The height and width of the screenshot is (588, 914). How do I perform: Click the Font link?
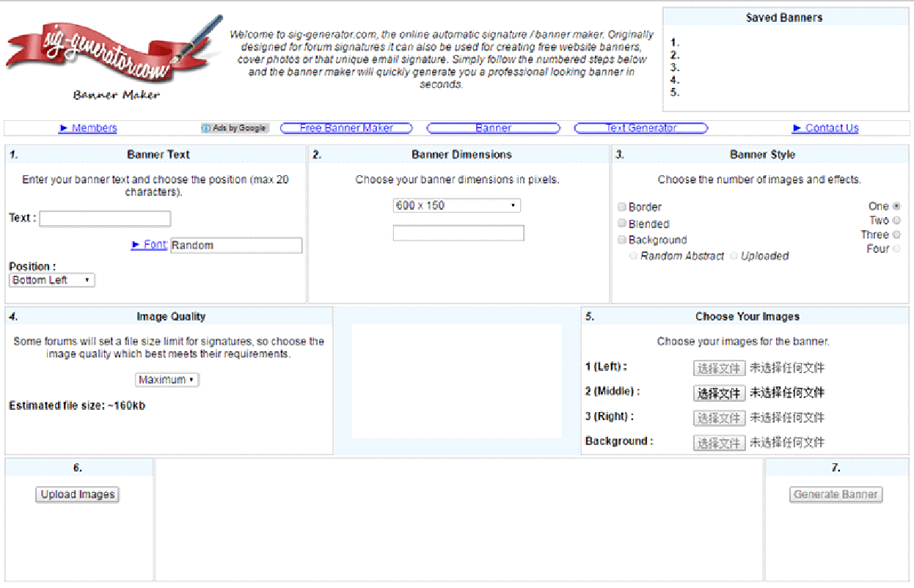pyautogui.click(x=149, y=245)
